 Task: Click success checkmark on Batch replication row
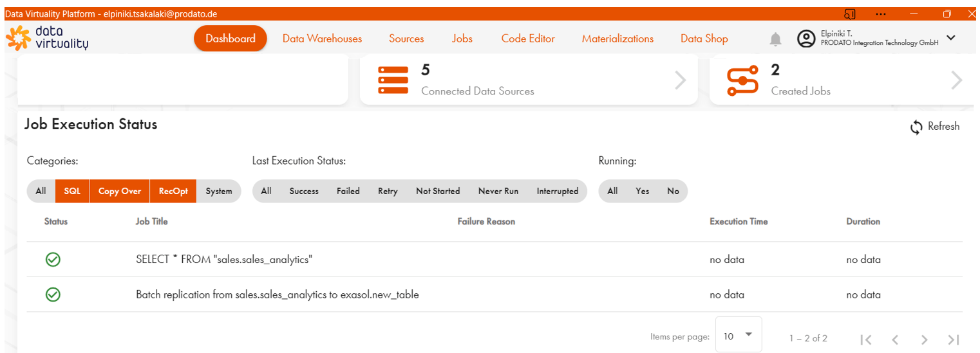[x=53, y=294]
